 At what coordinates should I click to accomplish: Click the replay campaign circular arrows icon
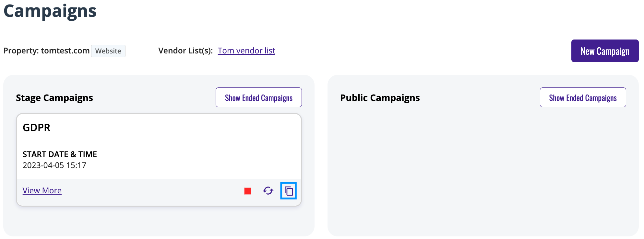pos(268,191)
